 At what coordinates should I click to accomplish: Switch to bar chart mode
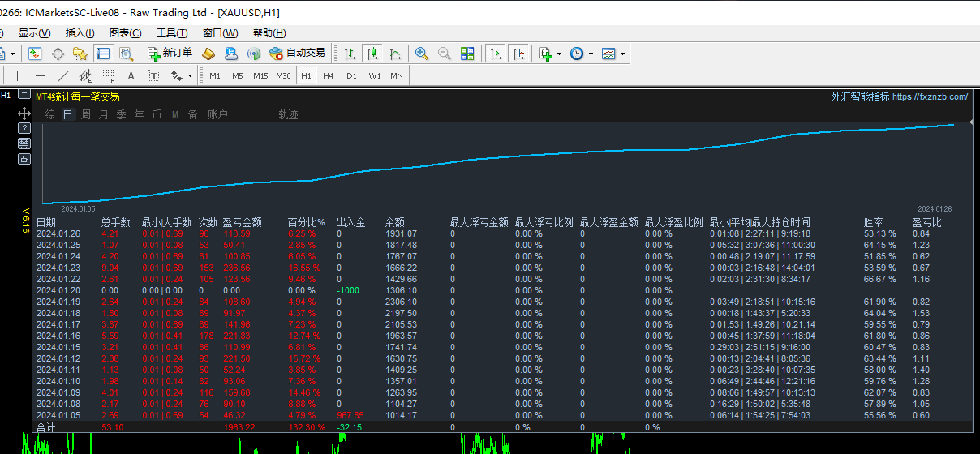350,54
